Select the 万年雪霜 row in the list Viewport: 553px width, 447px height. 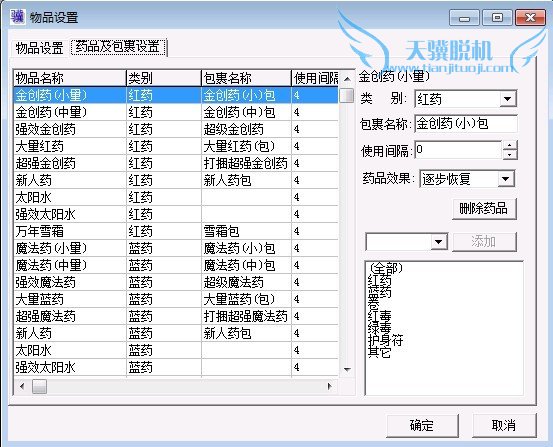(176, 231)
